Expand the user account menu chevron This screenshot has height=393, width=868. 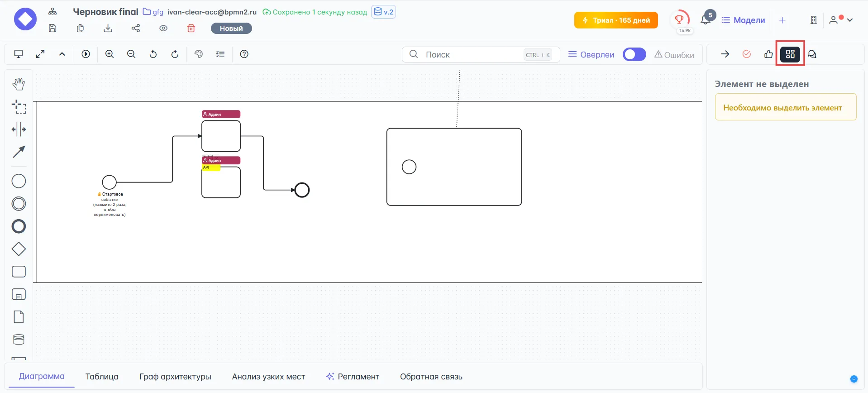(x=850, y=20)
